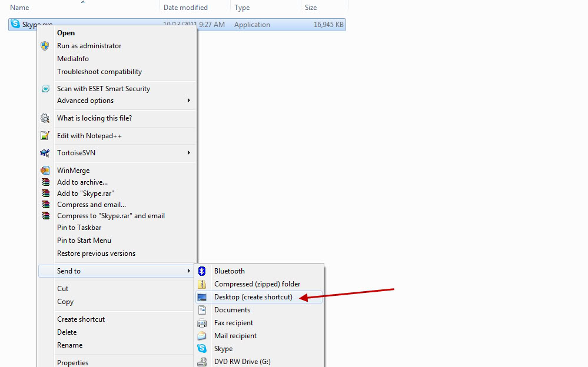The image size is (588, 367).
Task: Click the Skype icon in Send to submenu
Action: pos(202,348)
